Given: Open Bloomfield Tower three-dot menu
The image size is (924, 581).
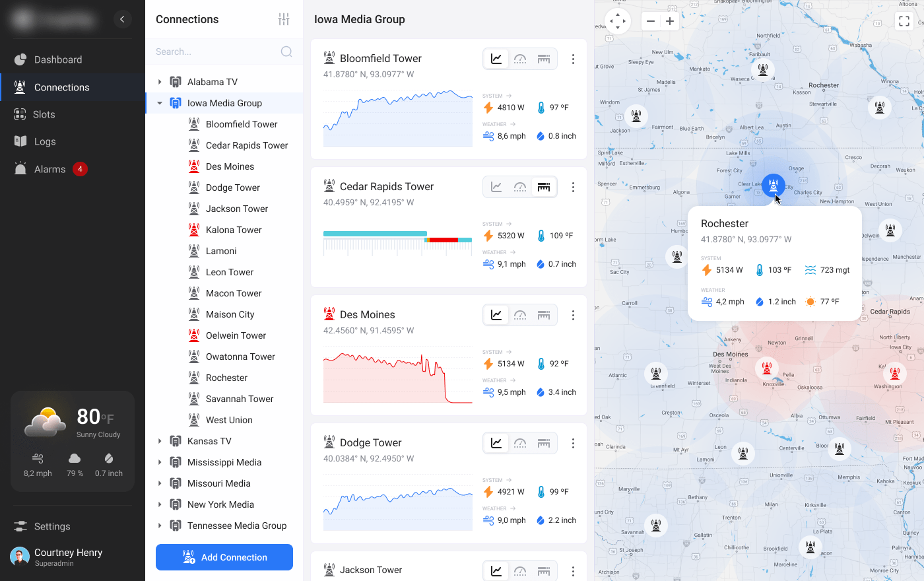Looking at the screenshot, I should pos(573,59).
